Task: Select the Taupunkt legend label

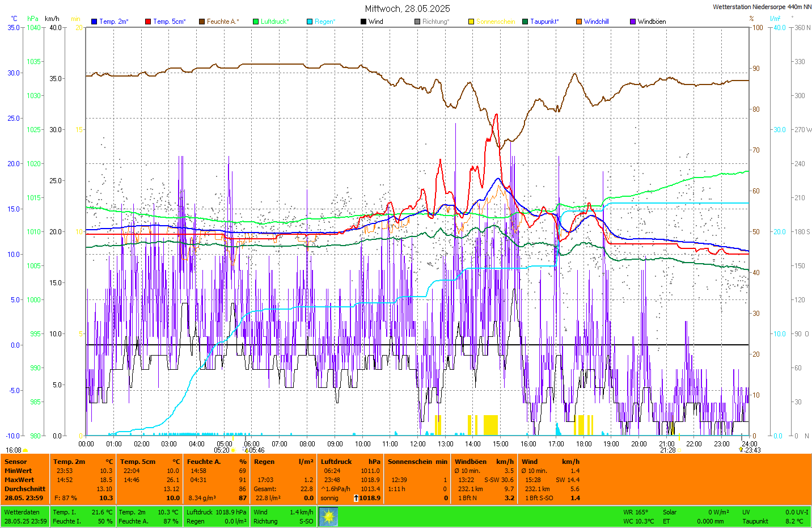Action: tap(544, 22)
